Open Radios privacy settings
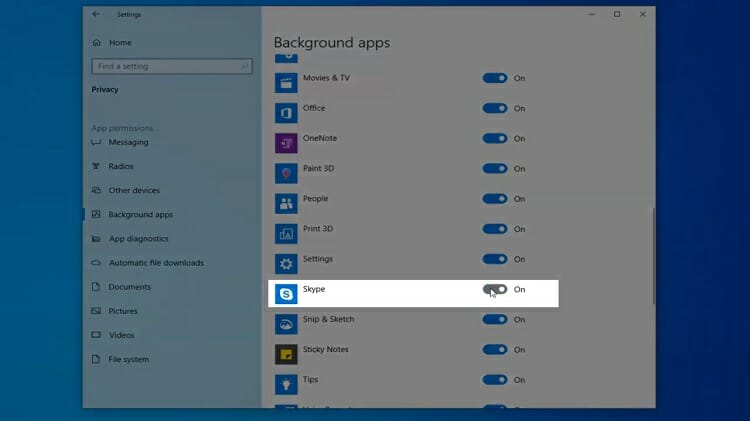The image size is (750, 421). tap(121, 166)
